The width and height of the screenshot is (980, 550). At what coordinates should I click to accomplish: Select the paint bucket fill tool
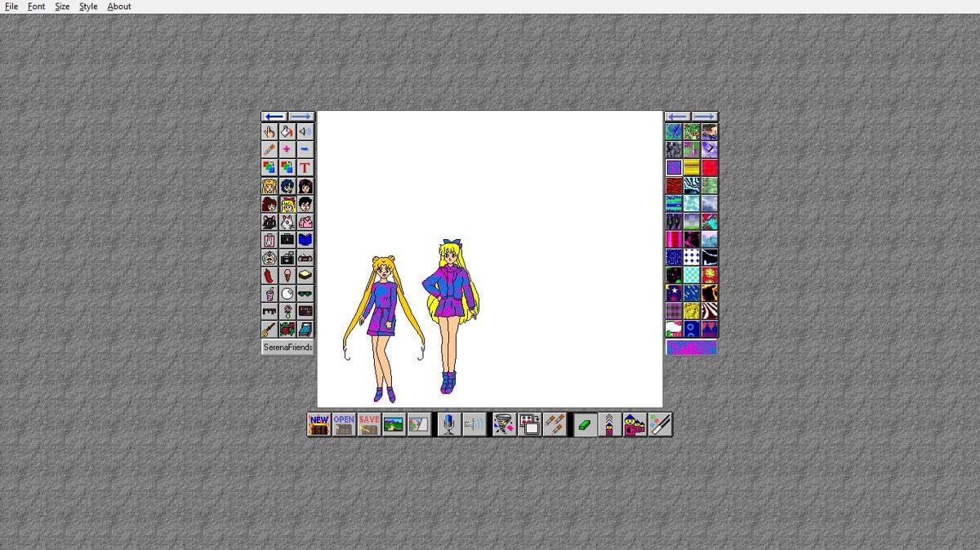pos(287,131)
